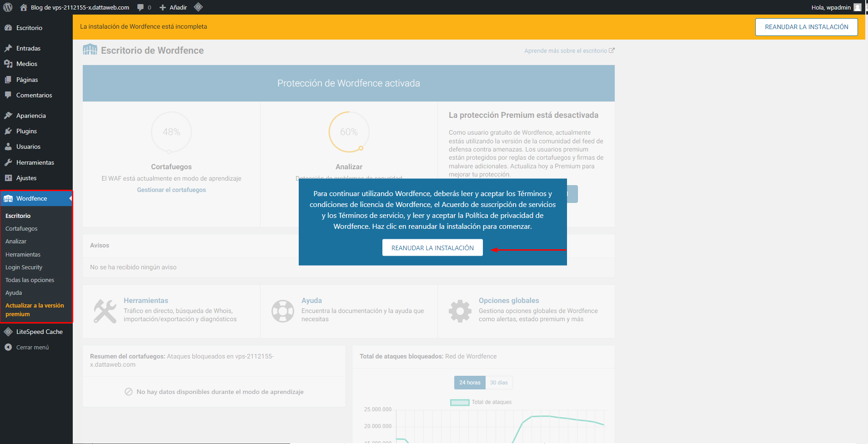Click the Analizar heading under the 60% circle
The height and width of the screenshot is (444, 868).
[349, 167]
